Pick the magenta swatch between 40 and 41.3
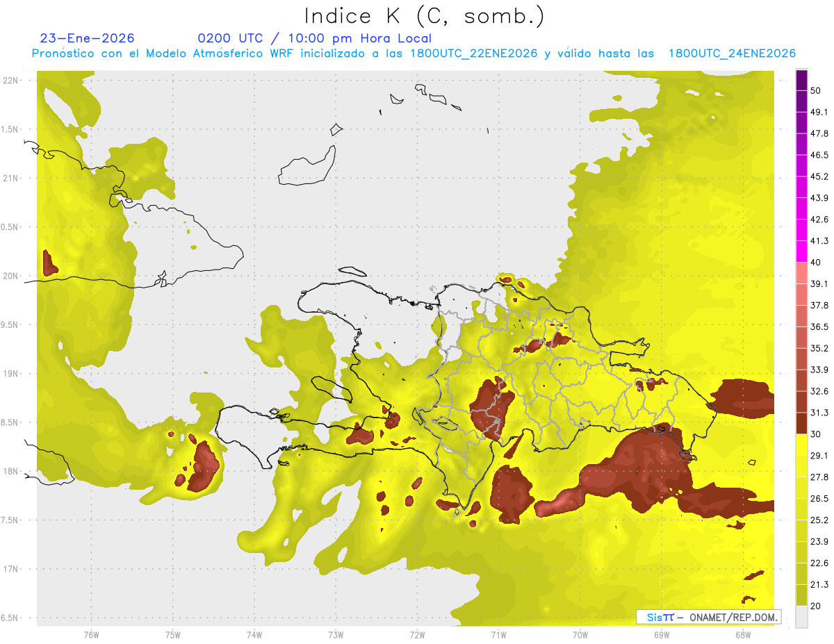 pos(802,251)
